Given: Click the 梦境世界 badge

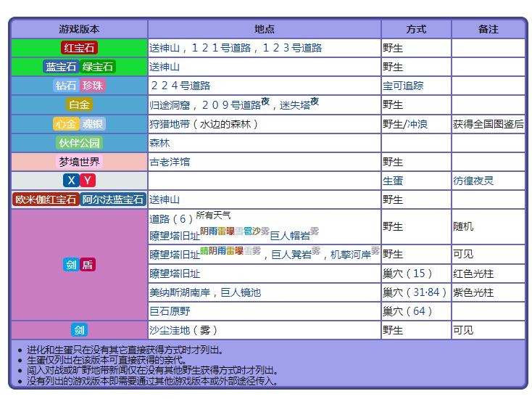Looking at the screenshot, I should point(80,162).
